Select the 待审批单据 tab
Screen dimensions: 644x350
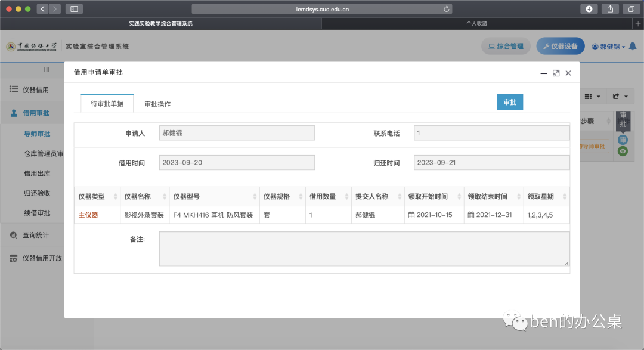coord(107,104)
